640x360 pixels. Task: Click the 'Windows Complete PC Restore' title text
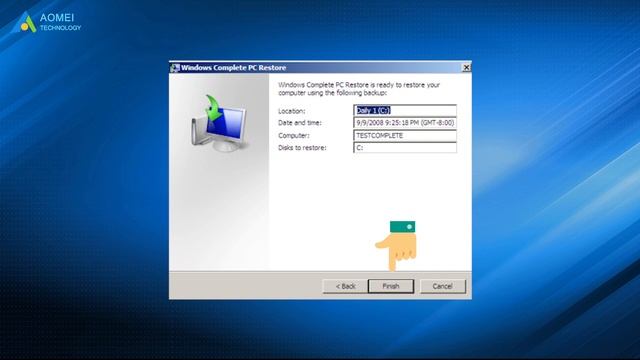pyautogui.click(x=233, y=68)
